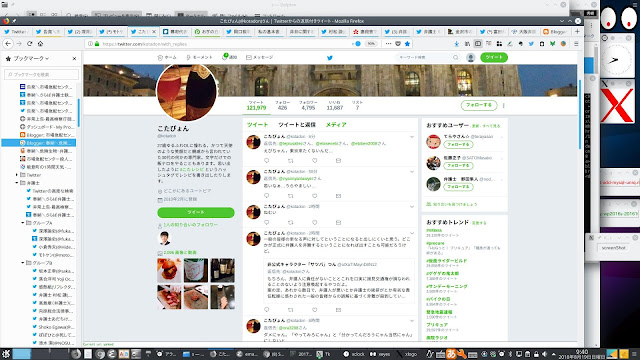The width and height of the screenshot is (640, 360).
Task: Select the Tweets tab in the timeline
Action: 257,125
